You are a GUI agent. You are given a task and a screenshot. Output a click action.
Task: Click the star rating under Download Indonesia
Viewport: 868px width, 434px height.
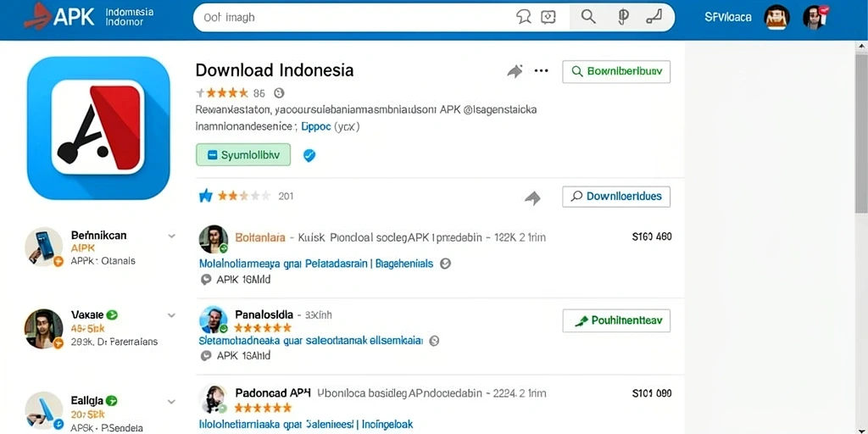coord(222,93)
